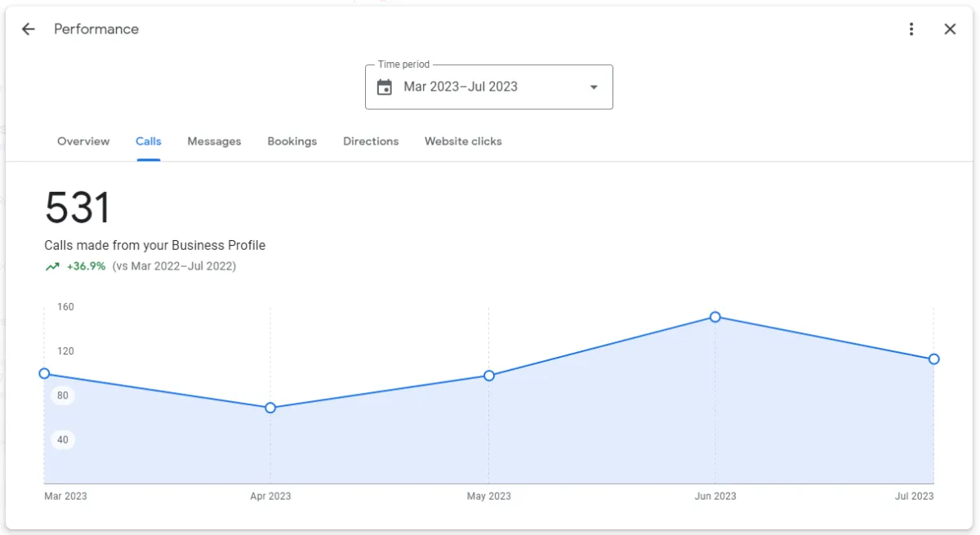Viewport: 980px width, 535px height.
Task: Click the May 2023 data point
Action: [489, 376]
